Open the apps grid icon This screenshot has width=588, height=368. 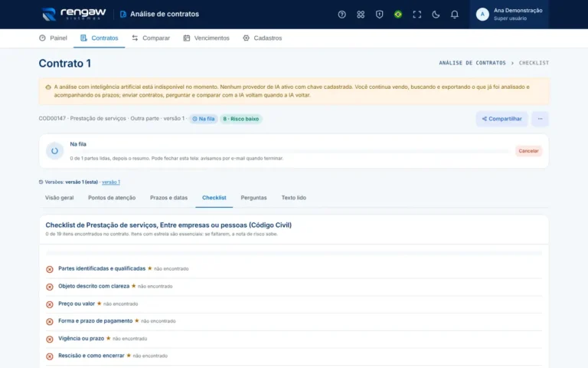point(361,15)
